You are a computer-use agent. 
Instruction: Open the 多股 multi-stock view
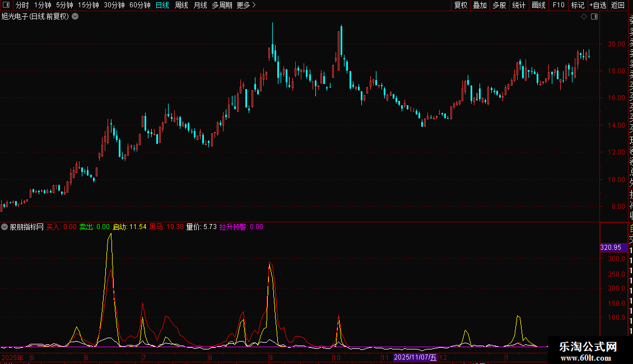499,5
